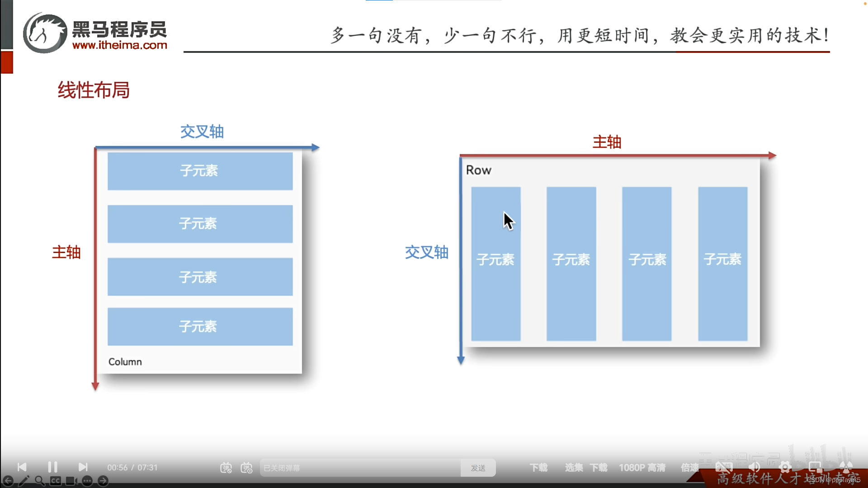Skip to the previous video

coord(22,467)
